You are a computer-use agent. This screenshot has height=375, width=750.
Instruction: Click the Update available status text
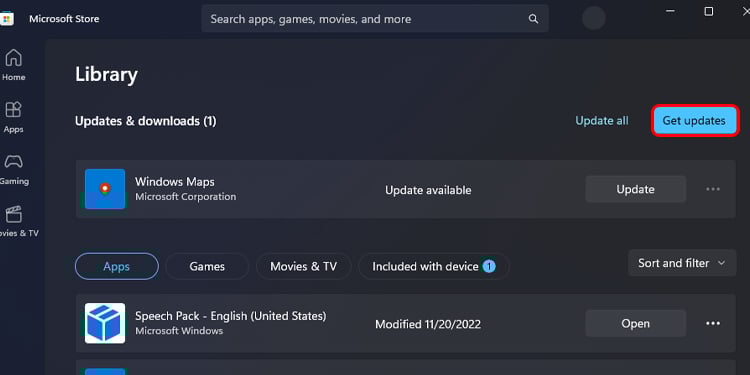[428, 190]
